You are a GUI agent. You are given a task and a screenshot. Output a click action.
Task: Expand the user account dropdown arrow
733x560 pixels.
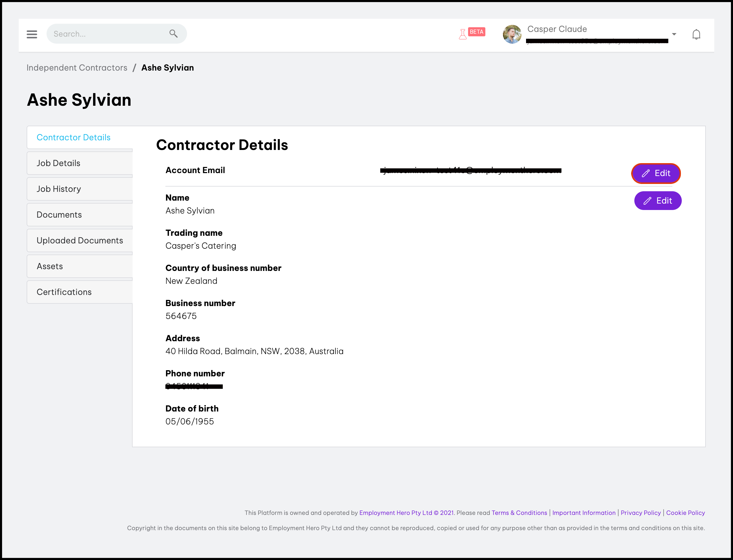coord(674,34)
